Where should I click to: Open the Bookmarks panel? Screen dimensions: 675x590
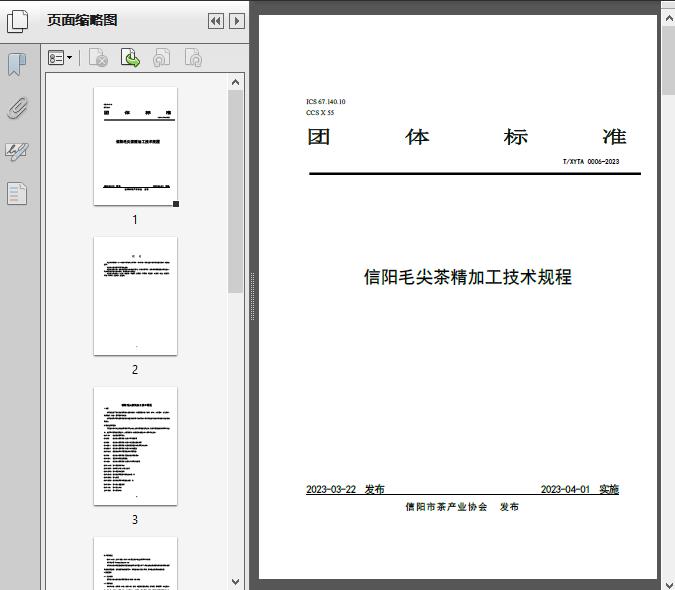[x=17, y=65]
